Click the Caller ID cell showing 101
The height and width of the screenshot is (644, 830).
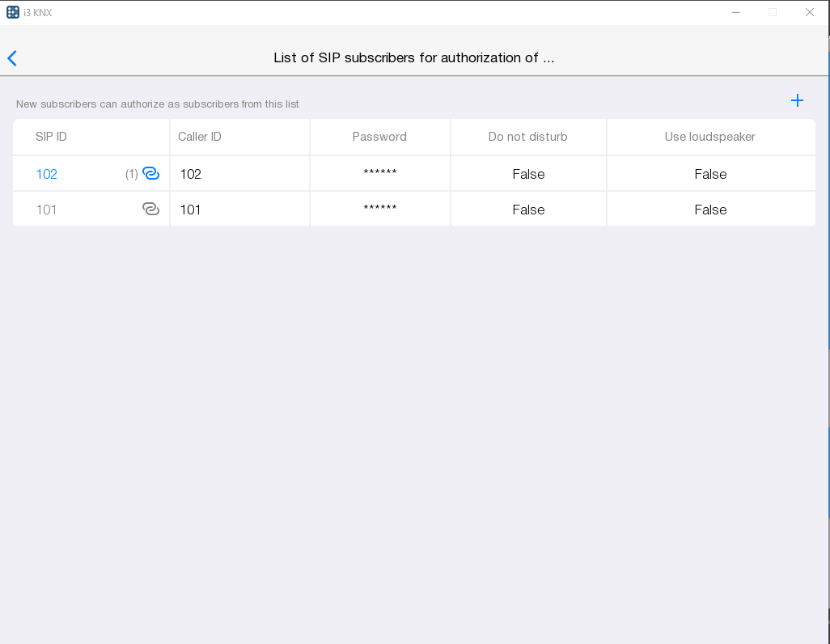tap(190, 209)
